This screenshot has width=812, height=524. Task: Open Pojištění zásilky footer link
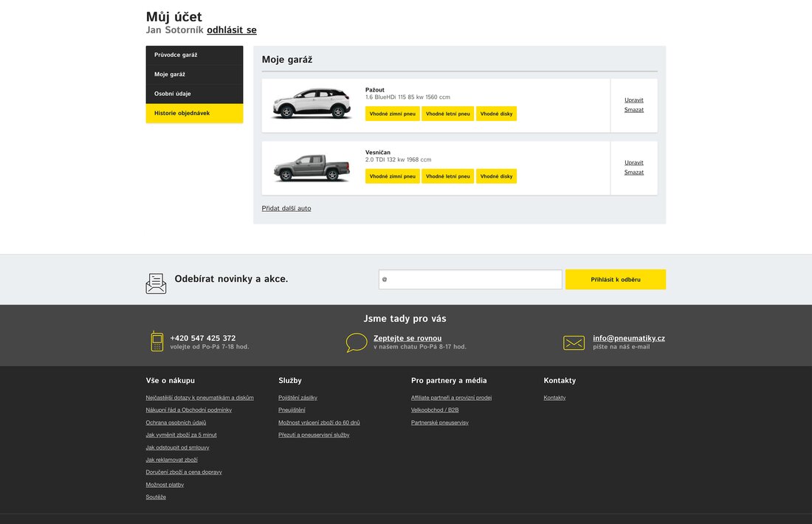pos(297,398)
